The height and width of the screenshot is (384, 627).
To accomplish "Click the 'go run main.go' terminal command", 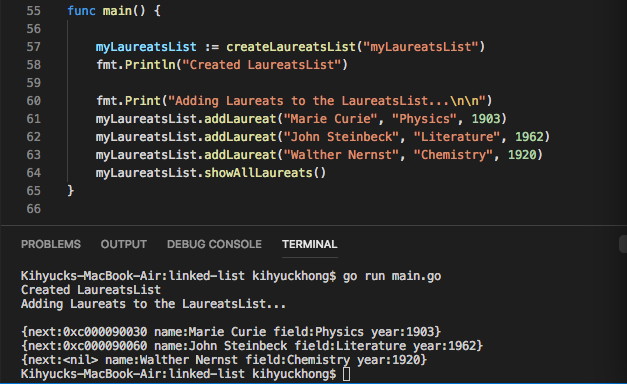I will [392, 276].
